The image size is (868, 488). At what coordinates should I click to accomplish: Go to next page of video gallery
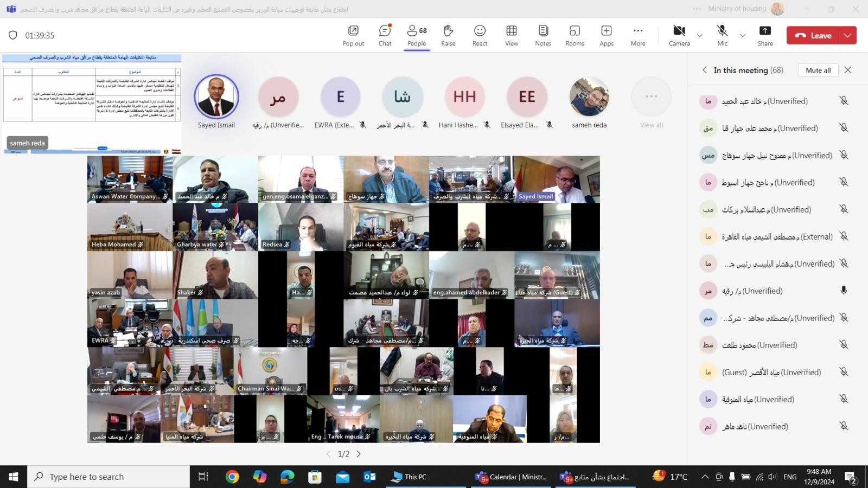pyautogui.click(x=359, y=454)
